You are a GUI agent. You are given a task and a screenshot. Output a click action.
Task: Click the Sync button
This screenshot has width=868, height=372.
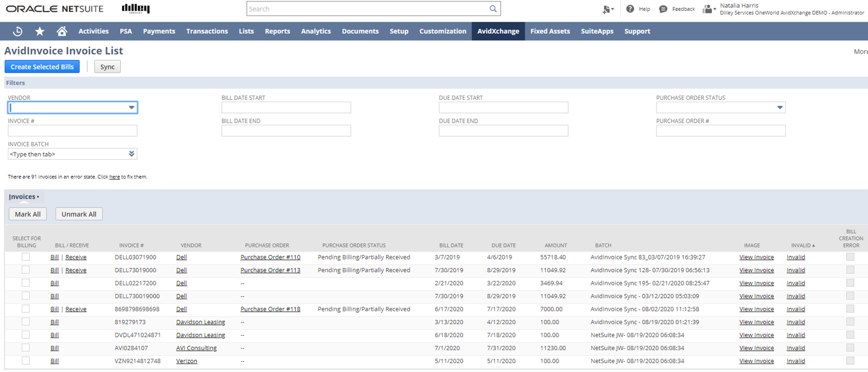pos(107,67)
